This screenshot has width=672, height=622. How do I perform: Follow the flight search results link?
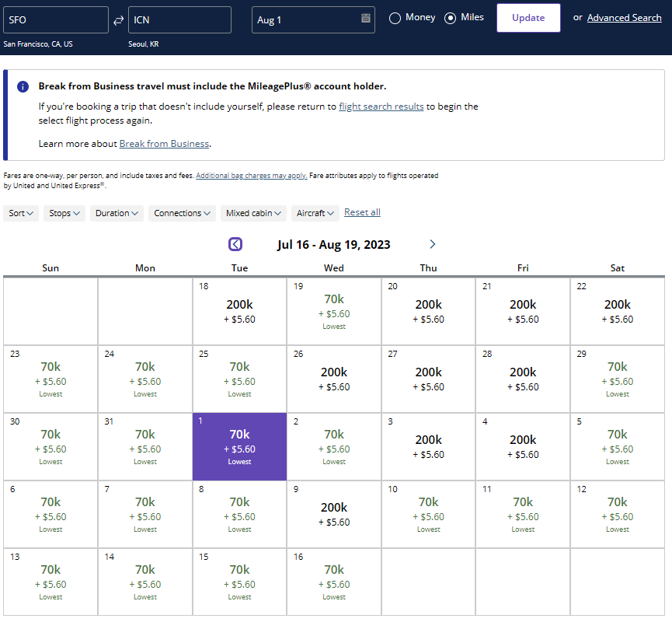(x=381, y=107)
